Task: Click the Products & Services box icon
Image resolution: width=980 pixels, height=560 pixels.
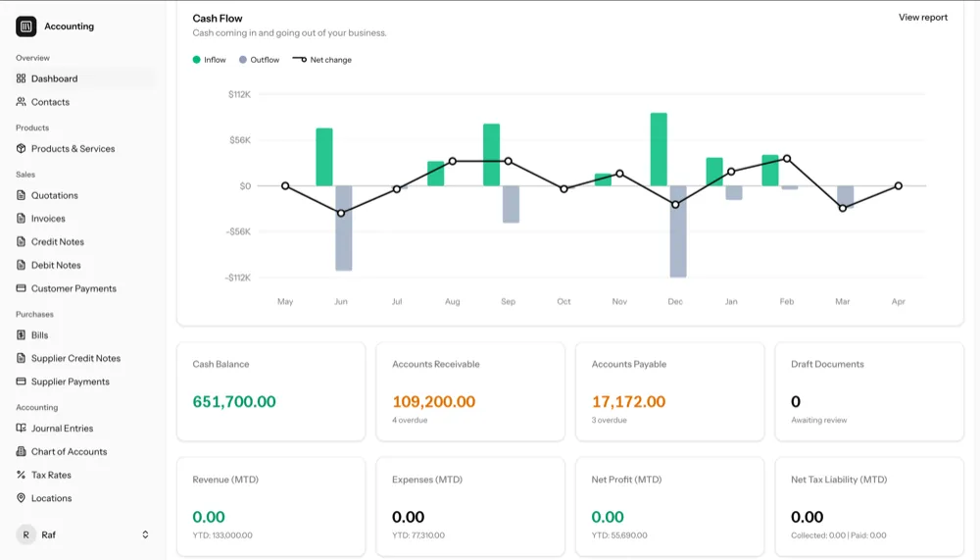Action: 22,148
